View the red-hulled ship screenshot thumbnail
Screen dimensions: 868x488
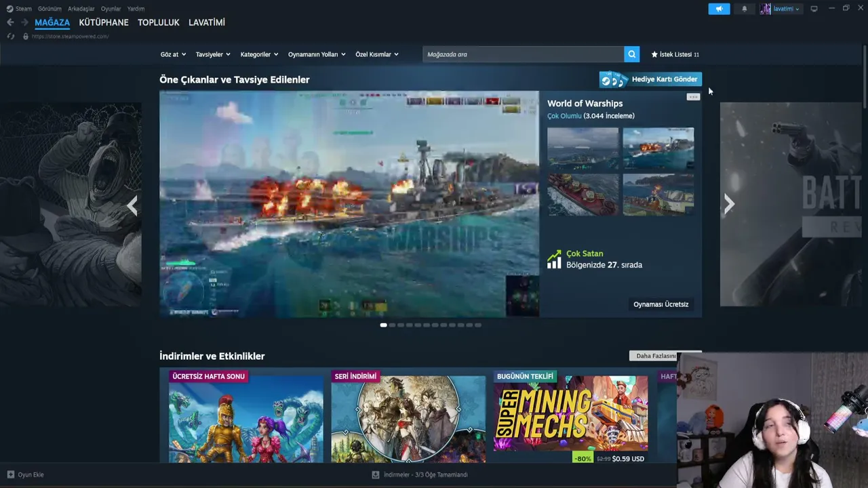coord(583,195)
